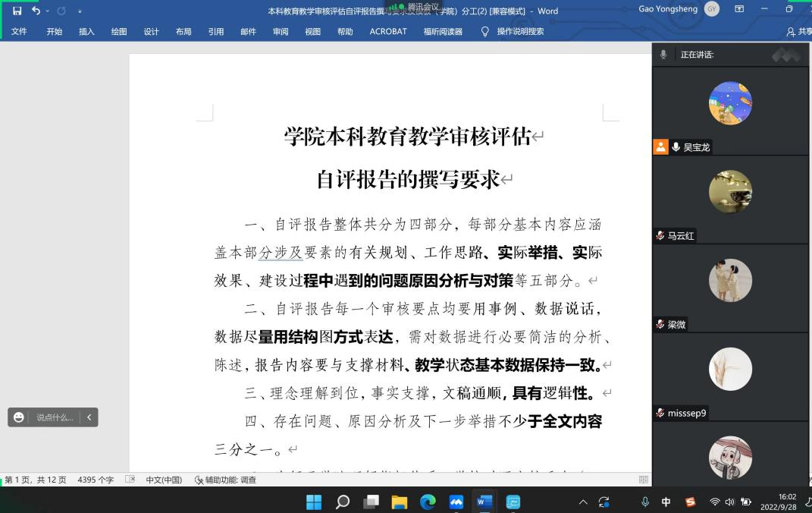812x513 pixels.
Task: Open File Explorer from the taskbar
Action: pyautogui.click(x=400, y=502)
